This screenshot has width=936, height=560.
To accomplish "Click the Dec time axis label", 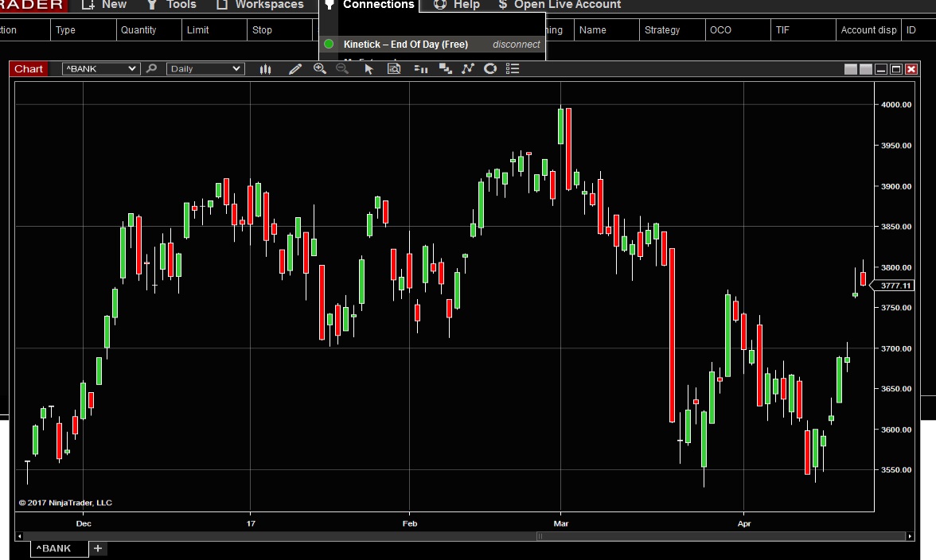I will coord(84,523).
